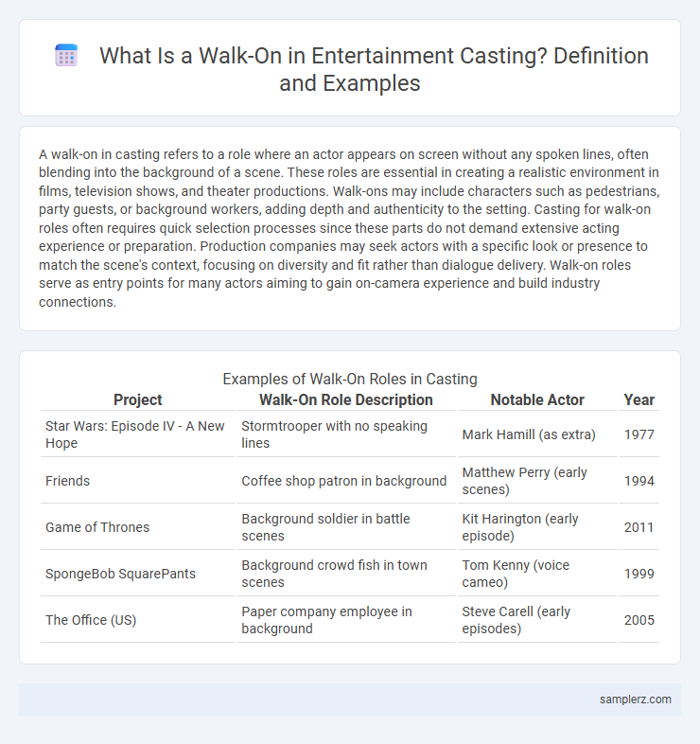Select 'Kit Harington (early episode)' cell
Viewport: 700px width, 744px height.
(537, 527)
